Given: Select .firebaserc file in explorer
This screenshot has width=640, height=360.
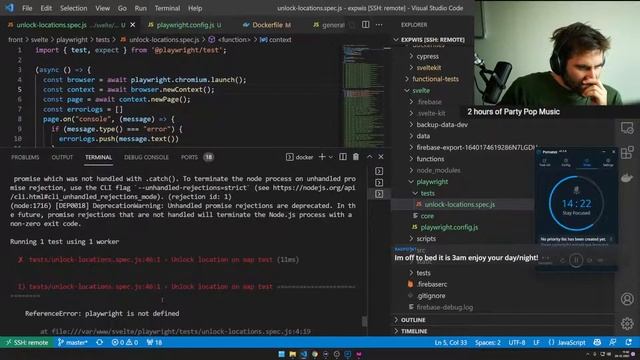Looking at the screenshot, I should [x=432, y=284].
